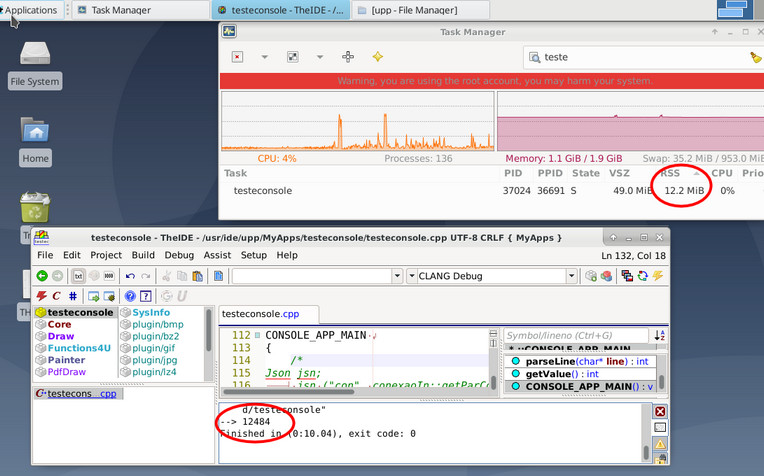Open the Debug menu in TheIDE

(x=178, y=255)
